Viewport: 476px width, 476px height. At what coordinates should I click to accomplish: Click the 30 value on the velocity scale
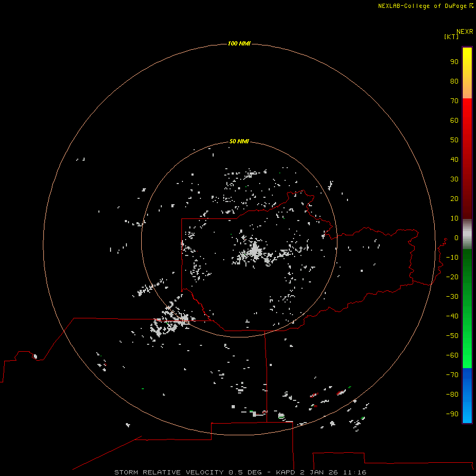454,179
